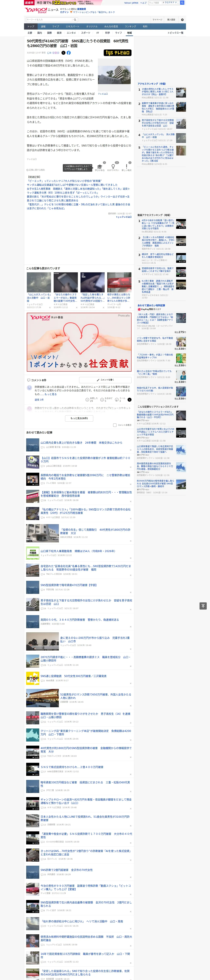This screenshot has height=980, width=210.
Task: Click the keyword search input field
Action: coord(49,20)
